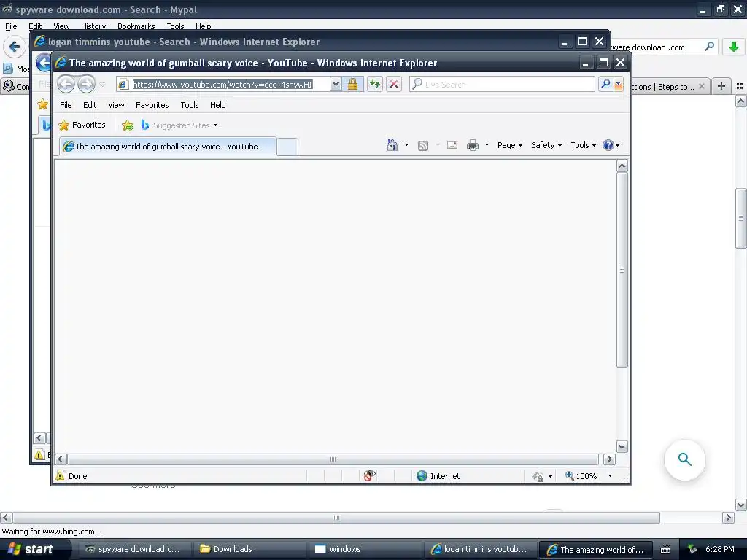
Task: Click the padlock security report icon
Action: (352, 85)
